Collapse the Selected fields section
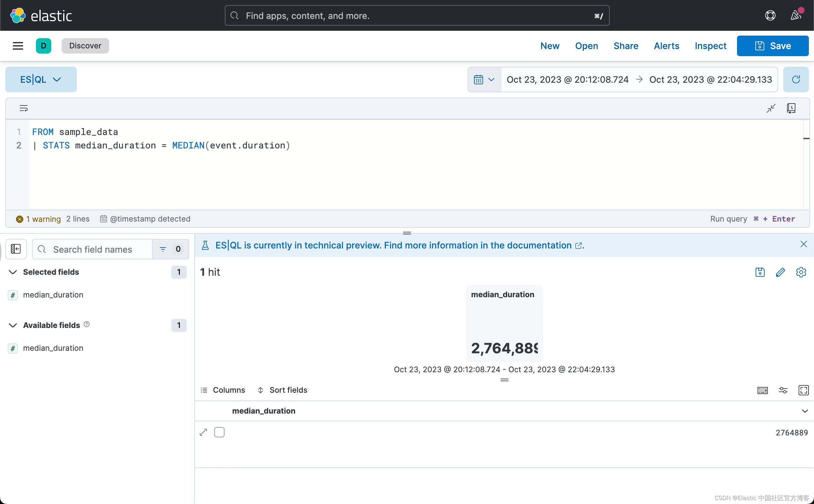Viewport: 814px width, 504px height. pyautogui.click(x=13, y=272)
